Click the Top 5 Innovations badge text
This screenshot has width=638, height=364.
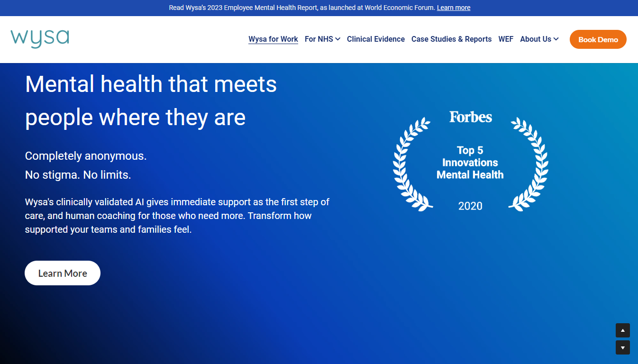[x=470, y=163]
